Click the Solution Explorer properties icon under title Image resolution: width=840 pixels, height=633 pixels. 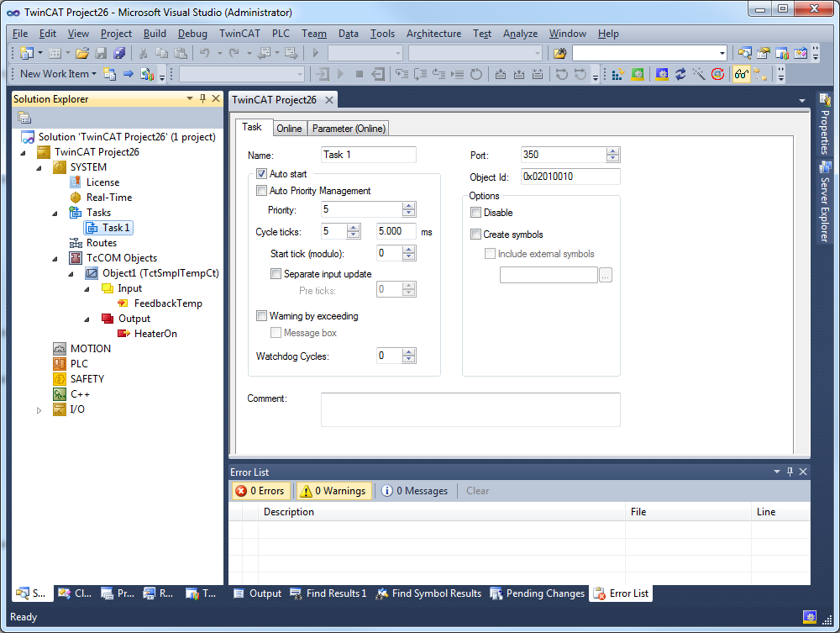tap(24, 117)
